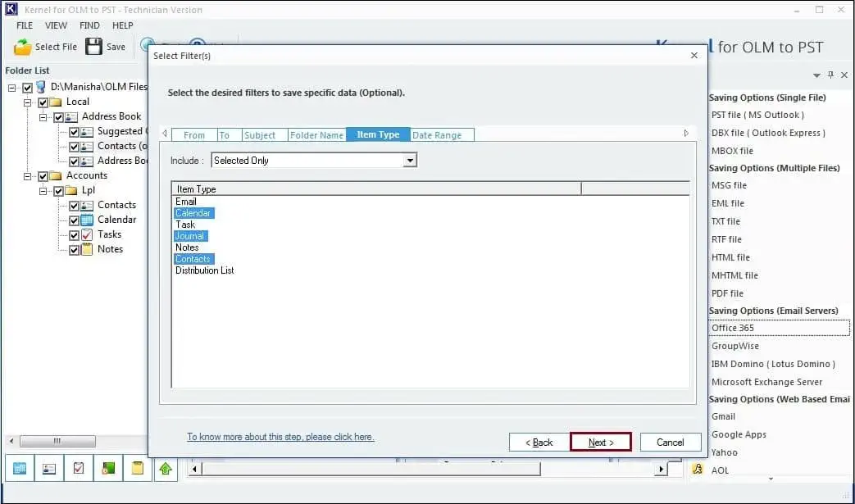
Task: Click the Item Type column header
Action: 376,189
